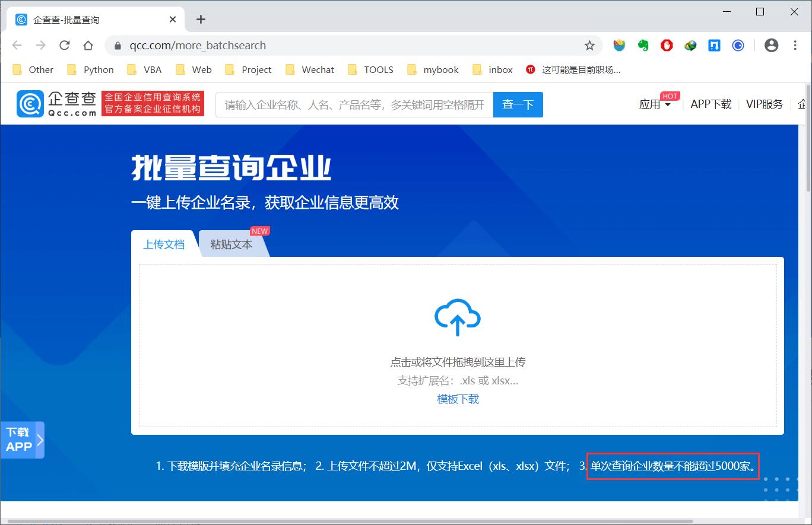Open the first colorful extension icon

point(620,45)
